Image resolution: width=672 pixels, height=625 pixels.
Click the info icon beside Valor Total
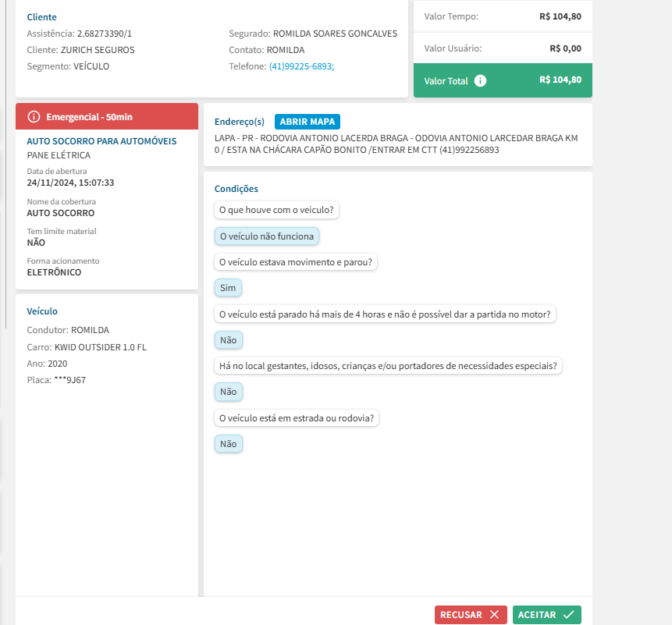point(480,80)
